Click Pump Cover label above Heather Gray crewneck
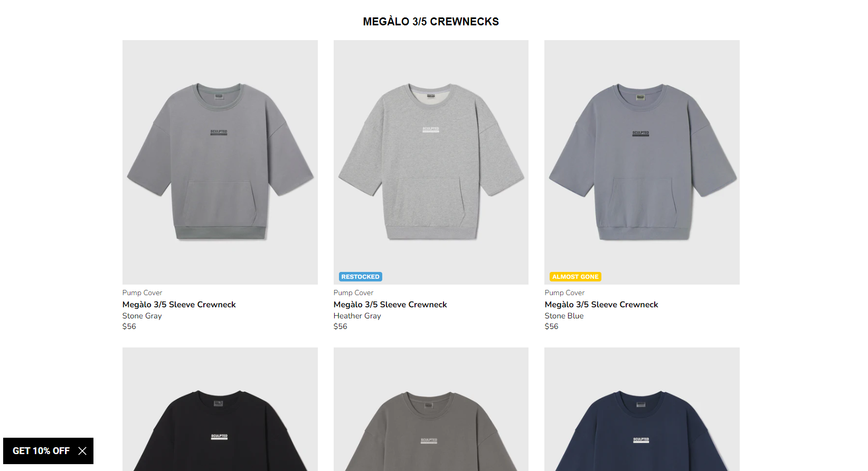 [354, 293]
